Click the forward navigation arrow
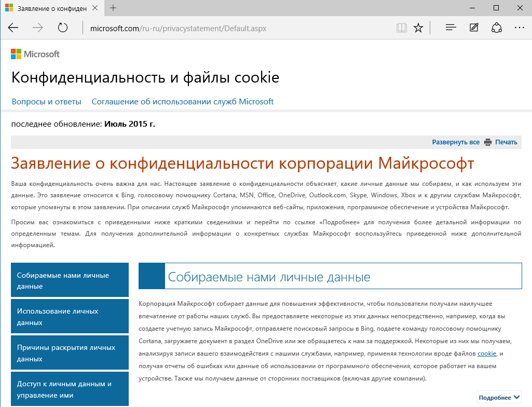532x407 pixels. coord(38,28)
